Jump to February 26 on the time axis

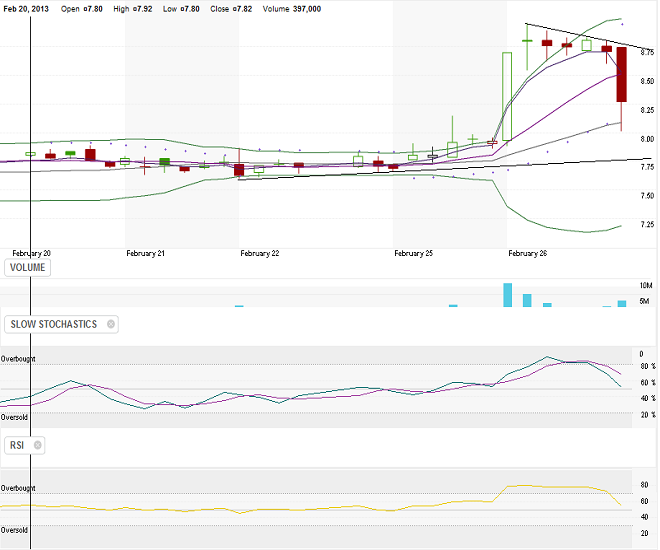pyautogui.click(x=528, y=254)
